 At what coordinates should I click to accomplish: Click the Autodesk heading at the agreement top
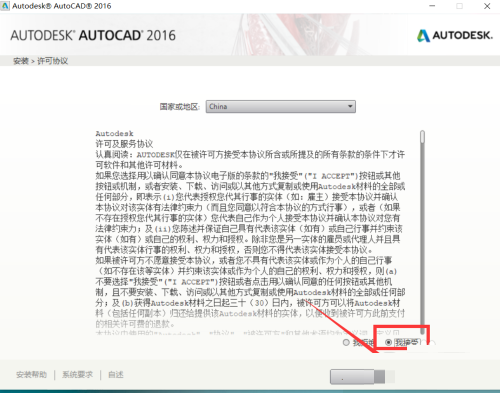pos(114,134)
